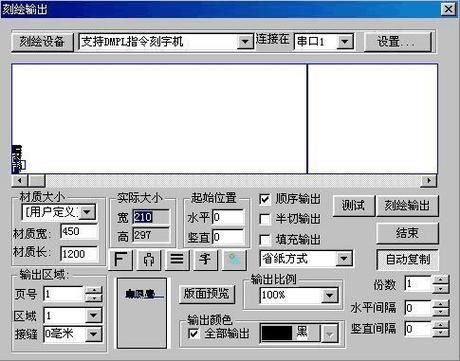Click into the 宽 width field showing 210
Screen dimensions: 460x361
(151, 217)
